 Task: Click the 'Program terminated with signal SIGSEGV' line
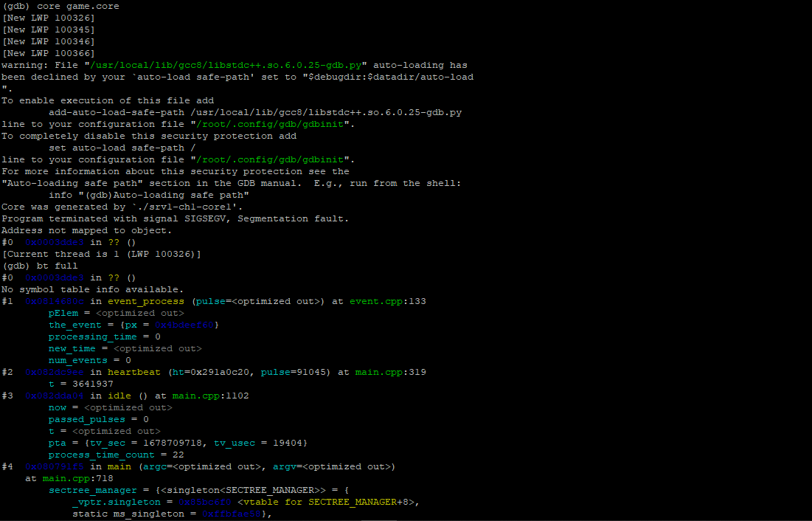pos(175,218)
